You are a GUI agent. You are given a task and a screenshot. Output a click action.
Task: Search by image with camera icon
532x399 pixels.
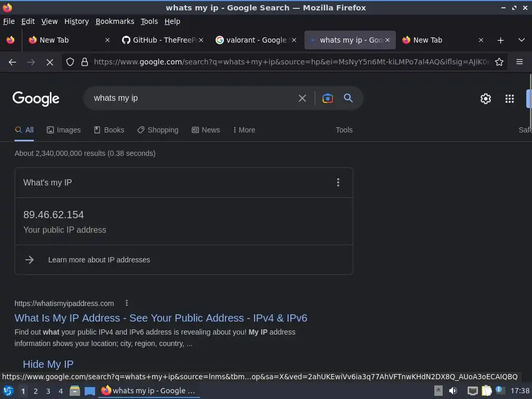tap(327, 98)
